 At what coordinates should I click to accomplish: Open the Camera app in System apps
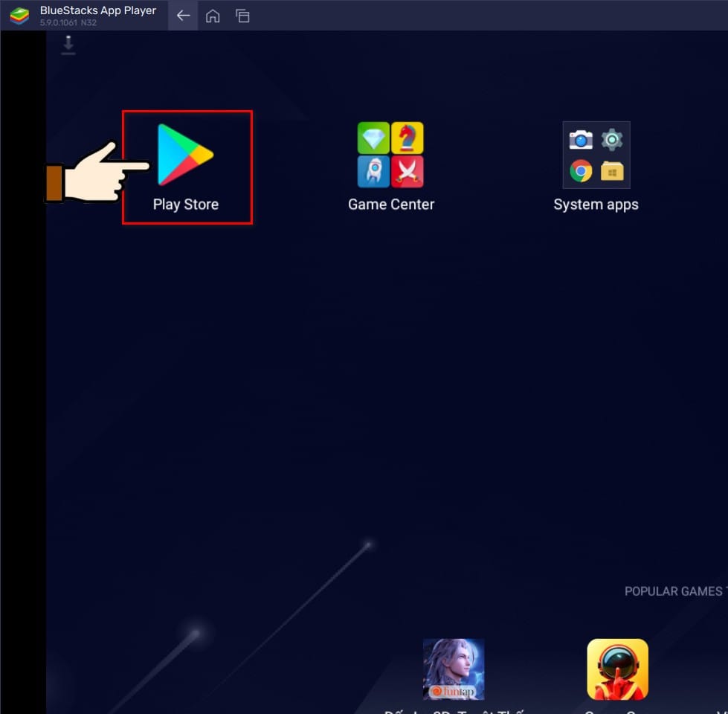[x=581, y=139]
